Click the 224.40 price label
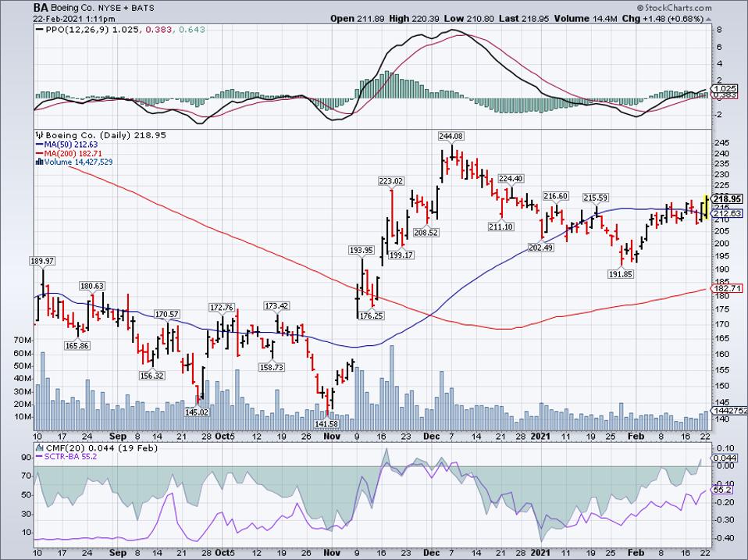This screenshot has width=748, height=560. [x=511, y=178]
